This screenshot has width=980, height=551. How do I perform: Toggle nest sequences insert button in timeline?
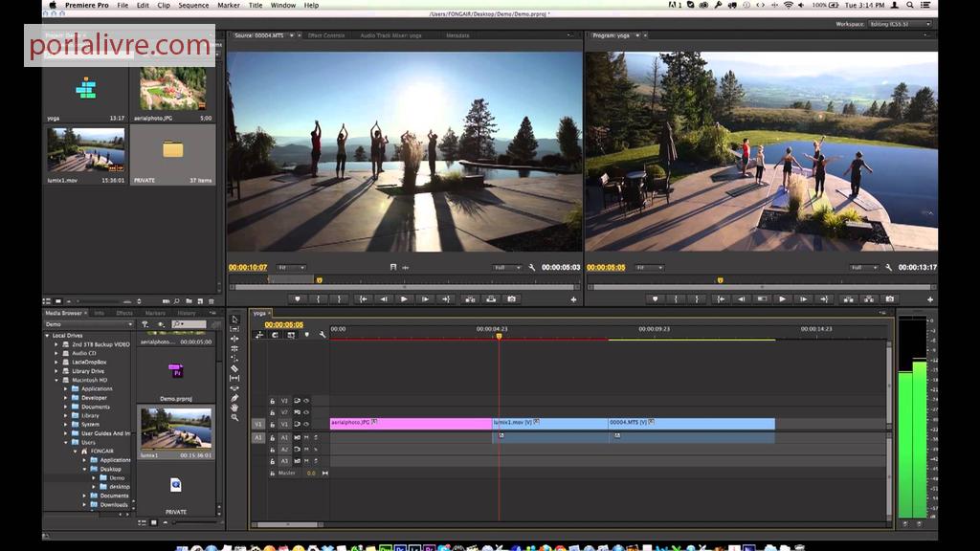pyautogui.click(x=259, y=336)
